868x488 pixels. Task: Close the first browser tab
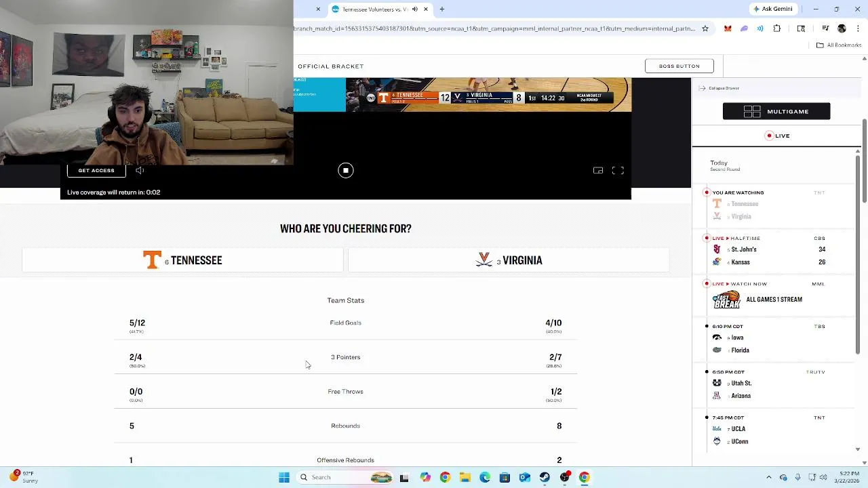coord(318,9)
